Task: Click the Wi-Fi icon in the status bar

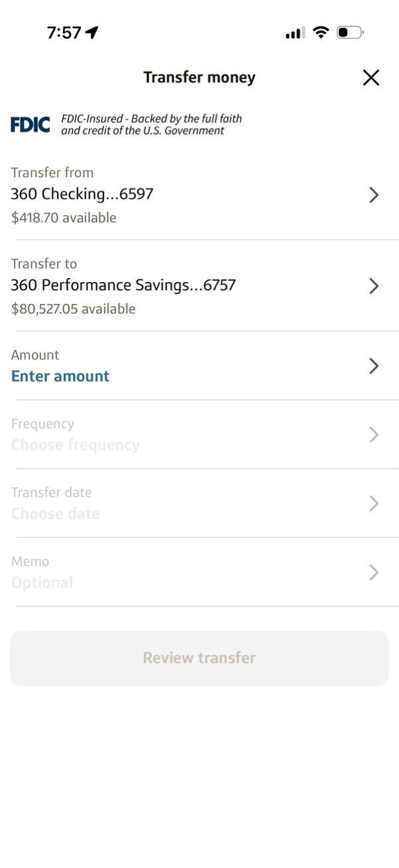Action: [x=321, y=31]
